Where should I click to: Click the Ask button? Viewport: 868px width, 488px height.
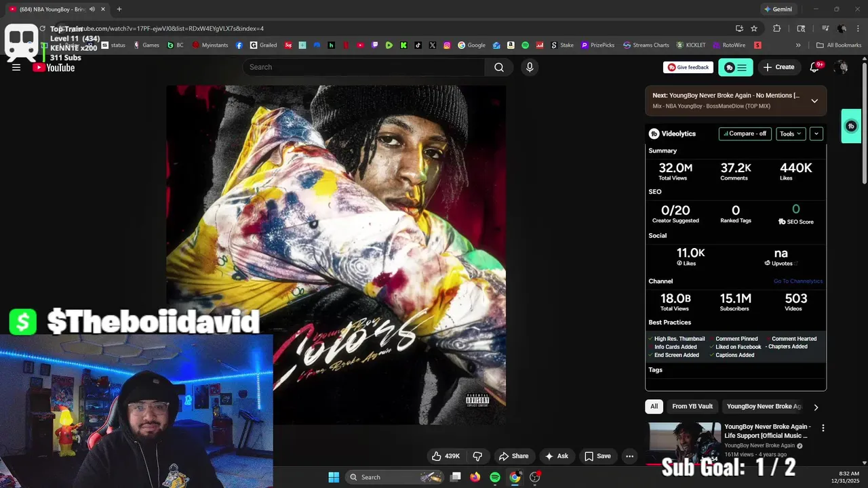pos(557,456)
